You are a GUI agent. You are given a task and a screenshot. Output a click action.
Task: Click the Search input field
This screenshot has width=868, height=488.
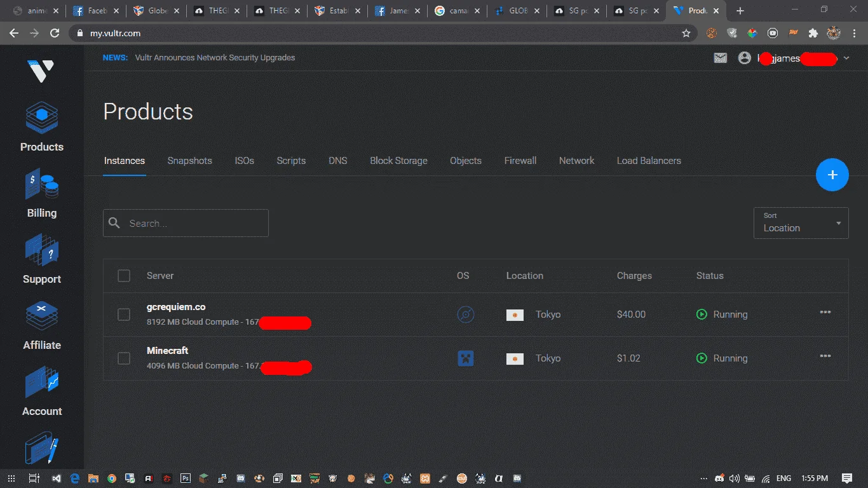tap(186, 223)
